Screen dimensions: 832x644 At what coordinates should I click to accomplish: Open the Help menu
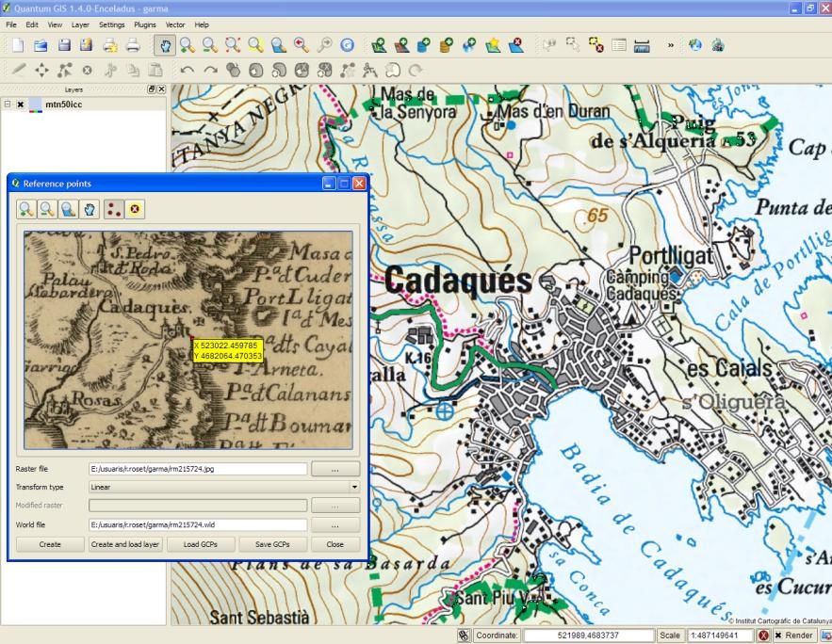pyautogui.click(x=202, y=24)
